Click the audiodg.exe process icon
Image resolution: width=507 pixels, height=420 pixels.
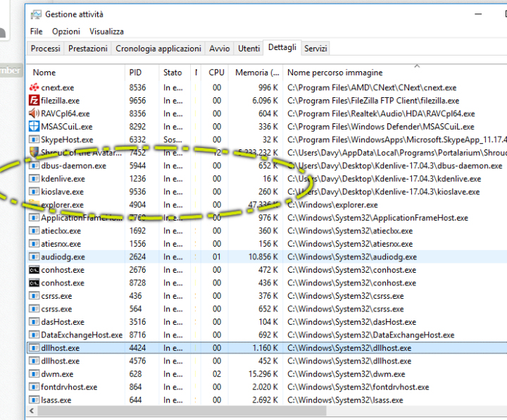point(34,257)
